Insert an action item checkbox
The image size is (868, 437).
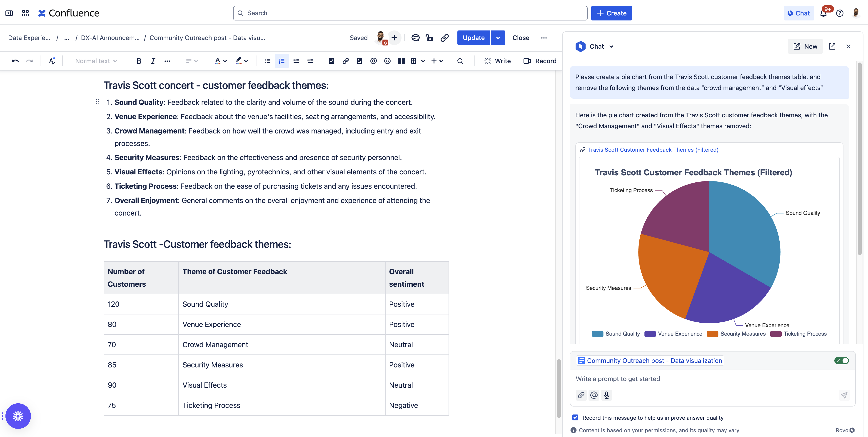(x=331, y=61)
